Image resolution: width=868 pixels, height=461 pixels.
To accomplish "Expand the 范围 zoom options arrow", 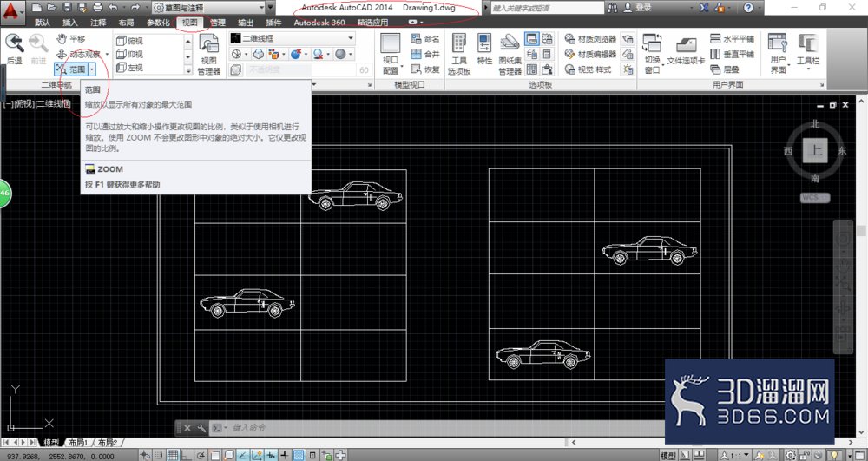I will coord(92,69).
